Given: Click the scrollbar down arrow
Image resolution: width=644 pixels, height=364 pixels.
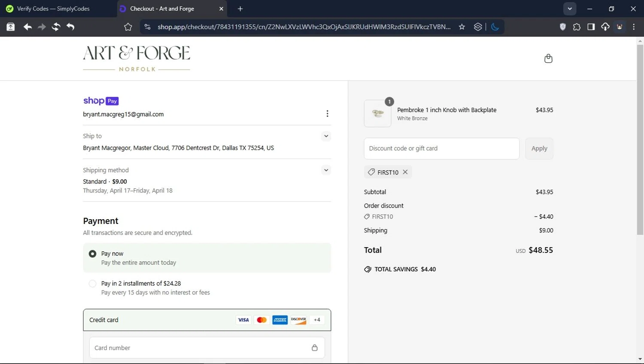Looking at the screenshot, I should tap(640, 359).
